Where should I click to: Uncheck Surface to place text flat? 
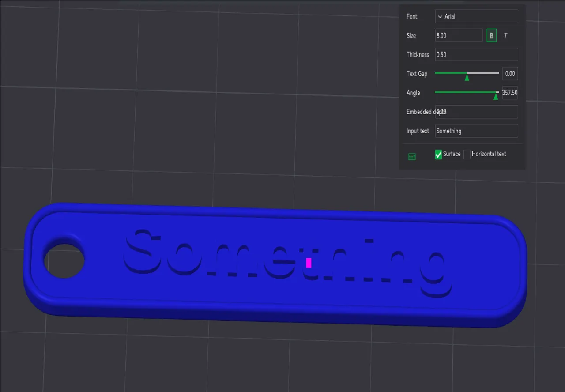pyautogui.click(x=438, y=154)
